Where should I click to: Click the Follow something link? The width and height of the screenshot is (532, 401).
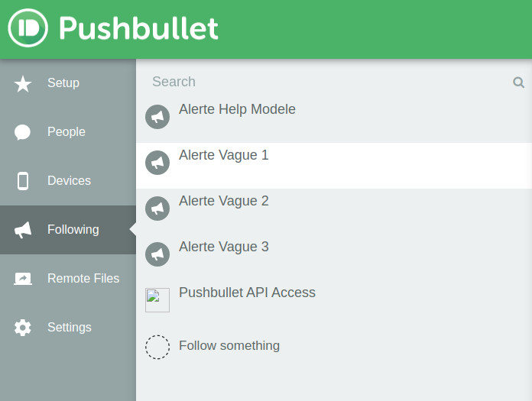pos(229,346)
